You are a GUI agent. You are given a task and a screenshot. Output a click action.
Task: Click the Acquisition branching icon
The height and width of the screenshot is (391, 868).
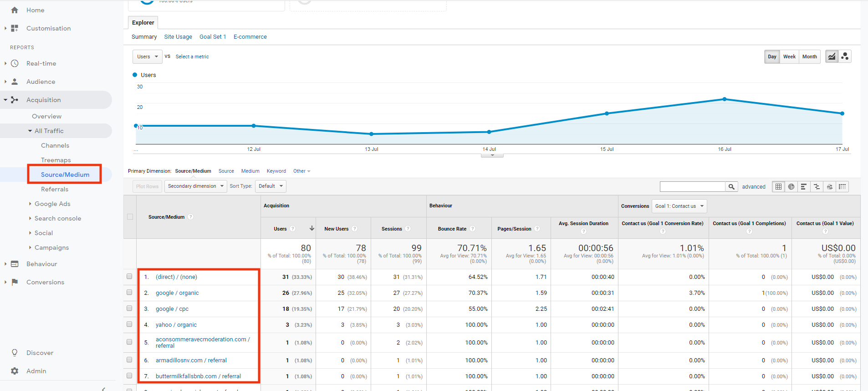(x=15, y=100)
